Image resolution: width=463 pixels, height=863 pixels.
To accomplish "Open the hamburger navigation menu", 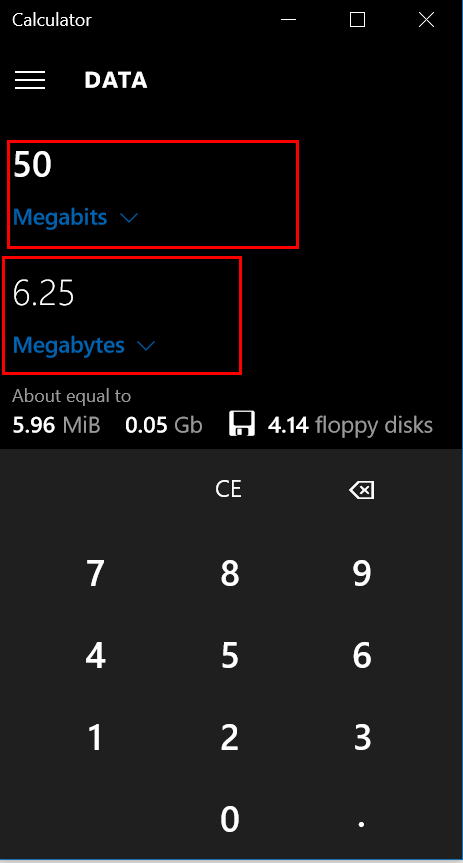I will point(30,80).
